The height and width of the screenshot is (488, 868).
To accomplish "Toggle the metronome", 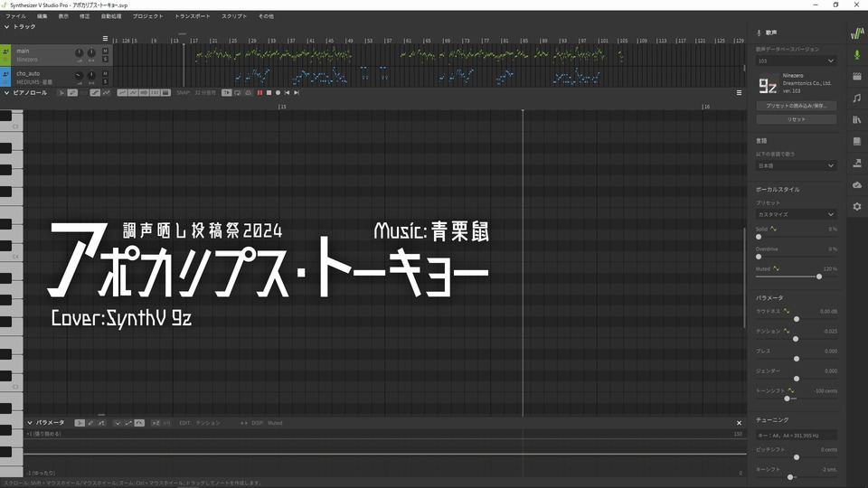I will point(248,93).
